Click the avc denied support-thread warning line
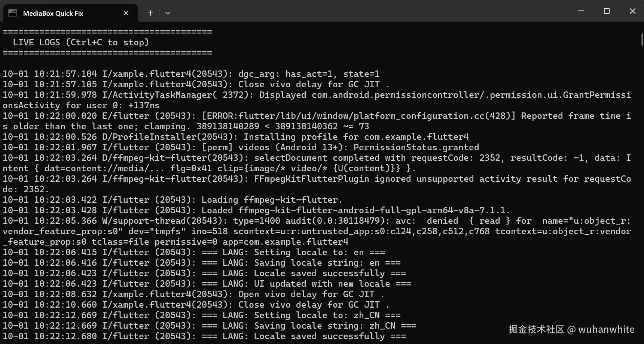Image resolution: width=644 pixels, height=344 pixels. [x=317, y=221]
